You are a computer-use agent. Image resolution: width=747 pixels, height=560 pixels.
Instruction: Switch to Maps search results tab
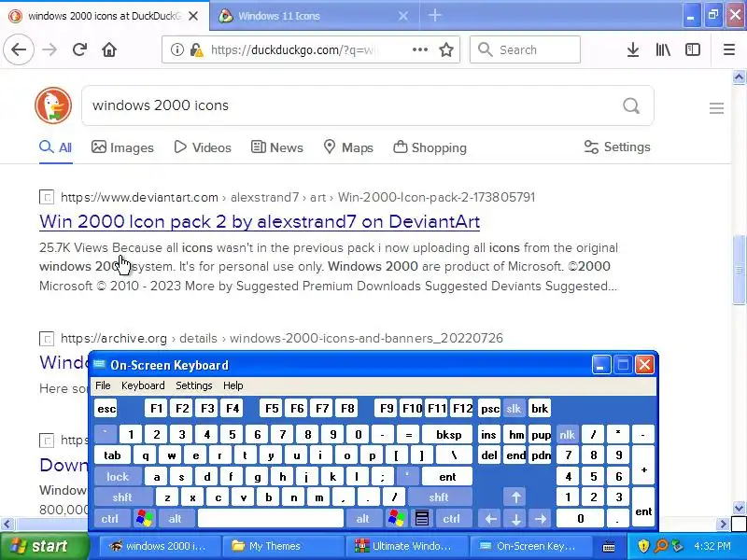point(348,147)
